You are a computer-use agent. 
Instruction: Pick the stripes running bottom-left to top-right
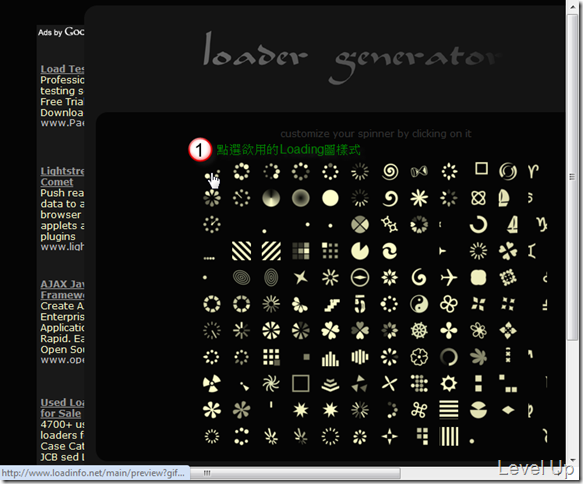[x=271, y=251]
